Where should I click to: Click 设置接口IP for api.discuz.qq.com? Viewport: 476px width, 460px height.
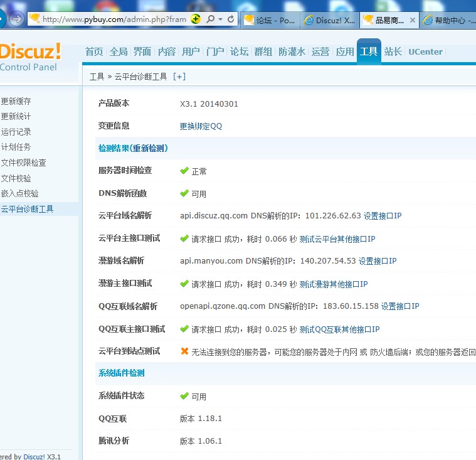coord(383,216)
